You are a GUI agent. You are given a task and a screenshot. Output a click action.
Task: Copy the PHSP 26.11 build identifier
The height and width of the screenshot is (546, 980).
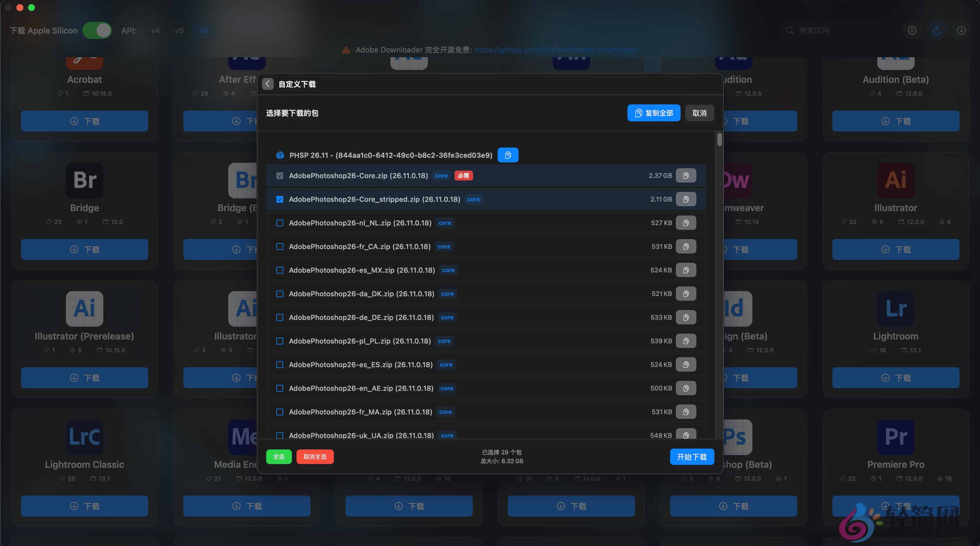(508, 155)
